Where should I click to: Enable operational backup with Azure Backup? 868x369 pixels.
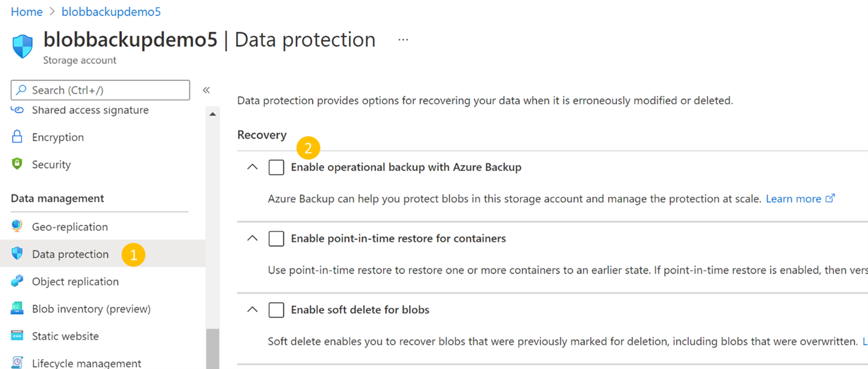click(x=276, y=168)
